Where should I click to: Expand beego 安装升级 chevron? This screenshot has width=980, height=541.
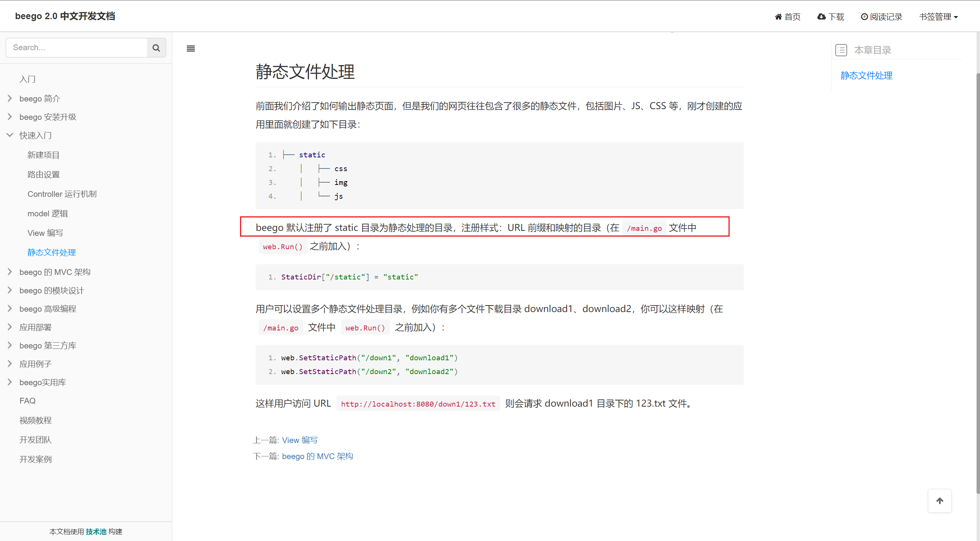[10, 117]
